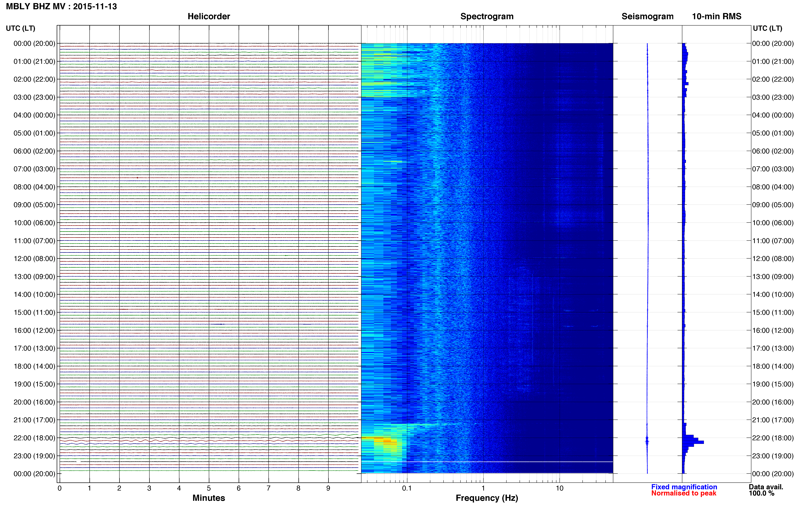Click the title 'MBLY BHZ MV : 2015-11-13'
The height and width of the screenshot is (508, 812).
(61, 6)
